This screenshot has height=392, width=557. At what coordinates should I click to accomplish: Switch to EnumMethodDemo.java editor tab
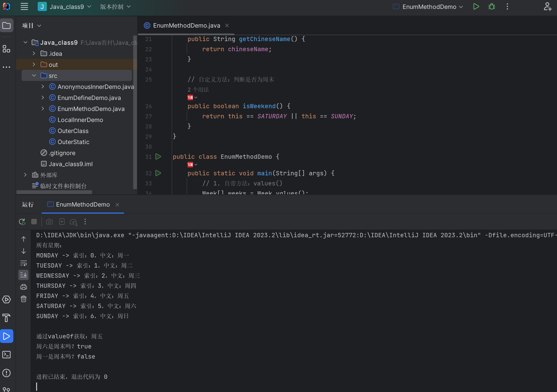coord(186,25)
